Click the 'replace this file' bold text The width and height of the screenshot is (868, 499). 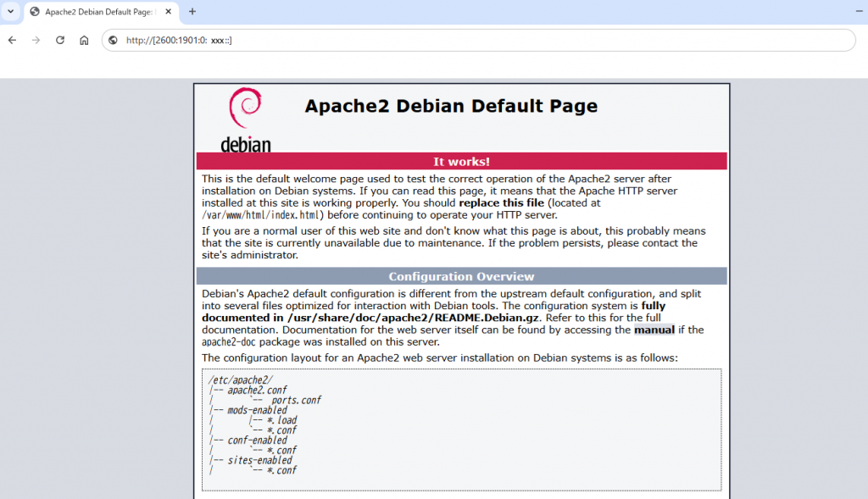pyautogui.click(x=502, y=203)
